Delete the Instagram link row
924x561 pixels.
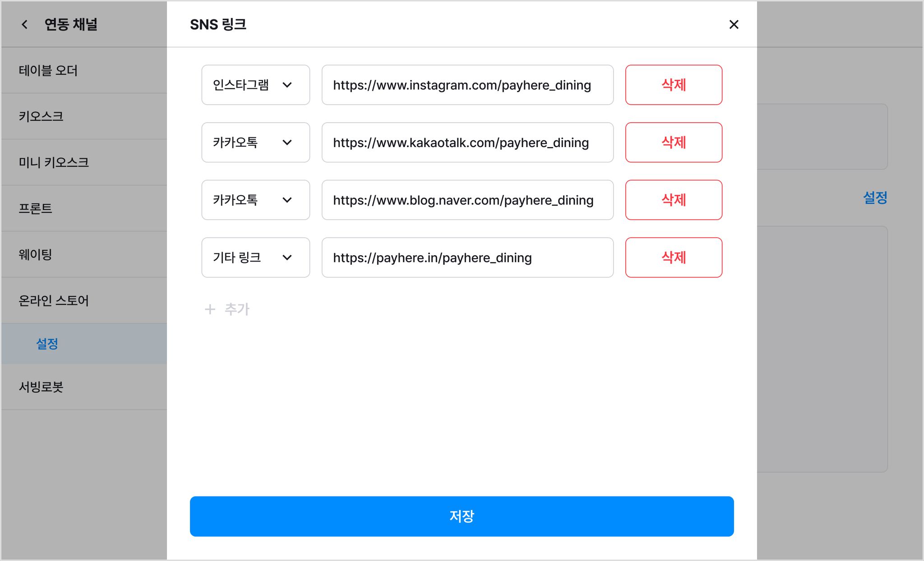[674, 85]
